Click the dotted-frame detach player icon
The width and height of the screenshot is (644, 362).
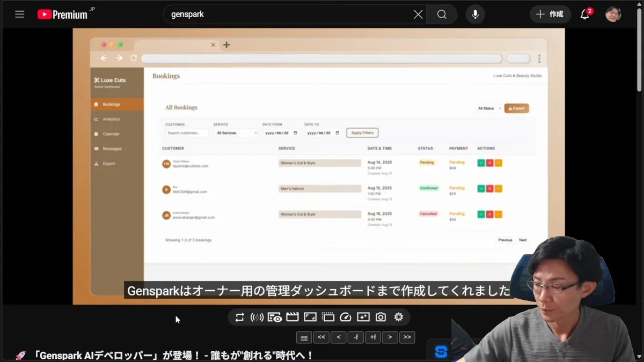tap(328, 317)
